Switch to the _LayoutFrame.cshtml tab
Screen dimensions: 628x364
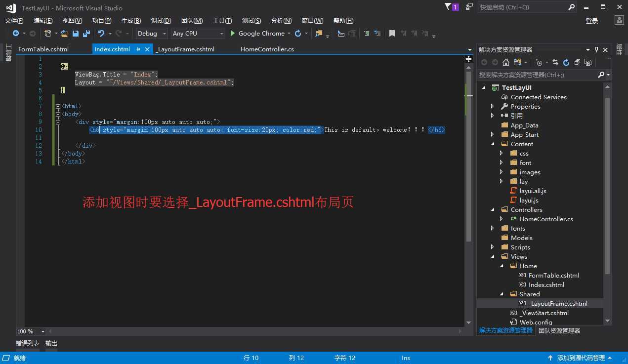point(185,49)
